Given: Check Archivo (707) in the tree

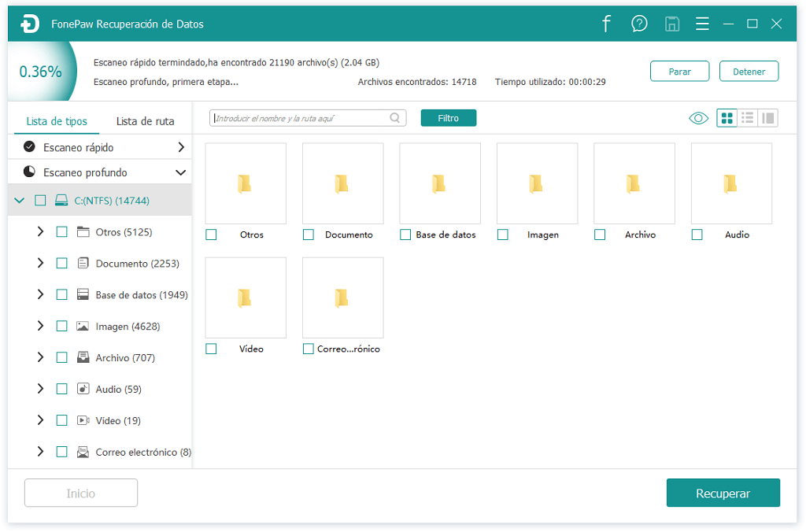Looking at the screenshot, I should tap(61, 357).
